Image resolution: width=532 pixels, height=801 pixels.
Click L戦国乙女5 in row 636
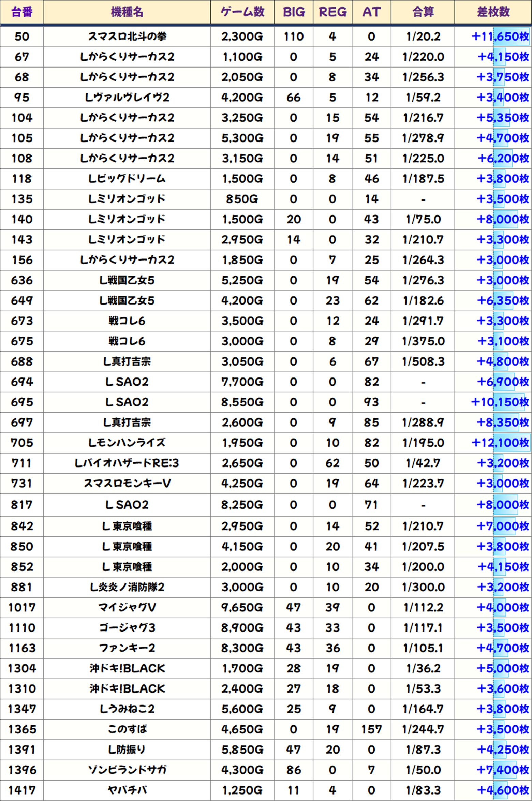127,280
